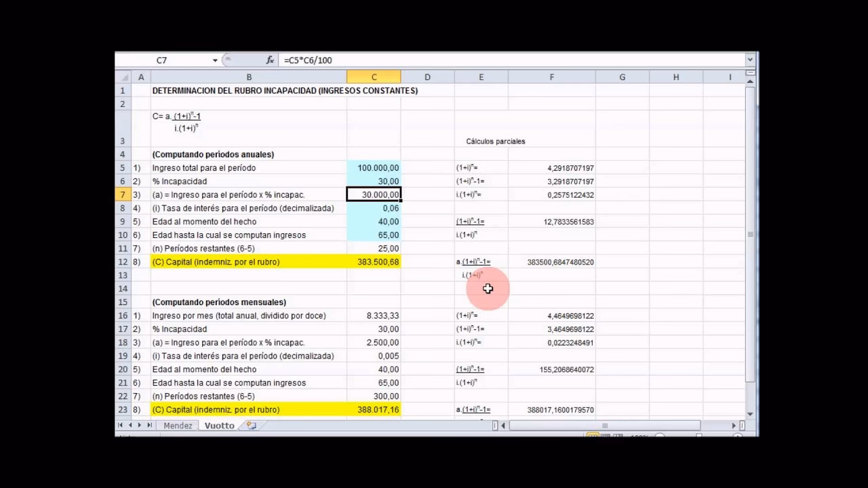Select the highlighted cell C5 with 100.000,00
The width and height of the screenshot is (868, 488).
[374, 167]
